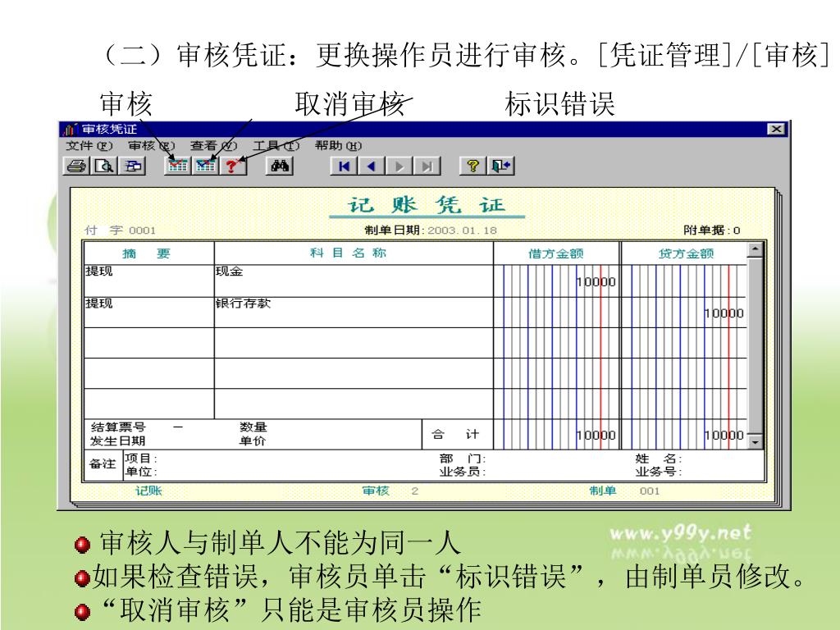
Task: Click the 项目 field in notes
Action: 141,459
